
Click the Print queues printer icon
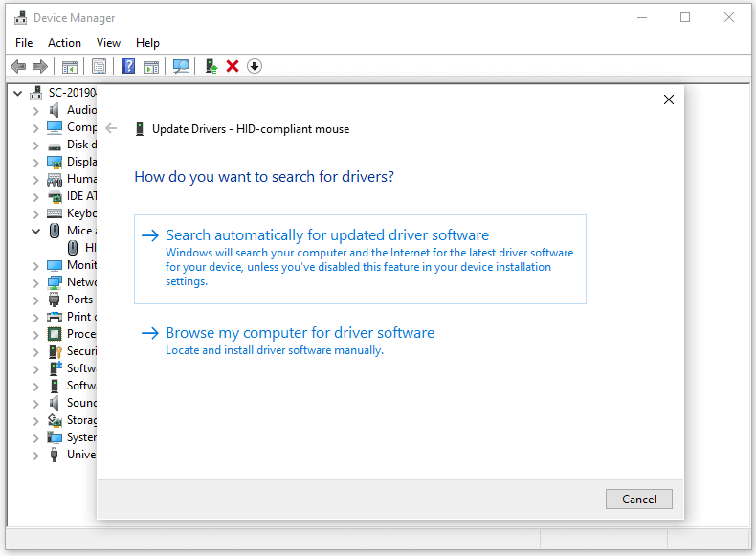pos(55,317)
